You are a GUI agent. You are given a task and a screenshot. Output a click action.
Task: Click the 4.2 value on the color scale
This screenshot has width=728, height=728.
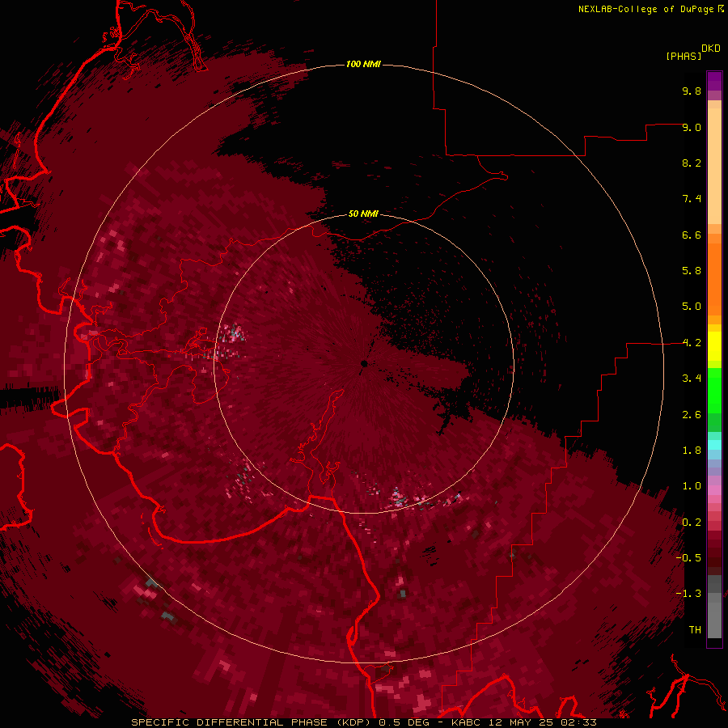pos(692,343)
